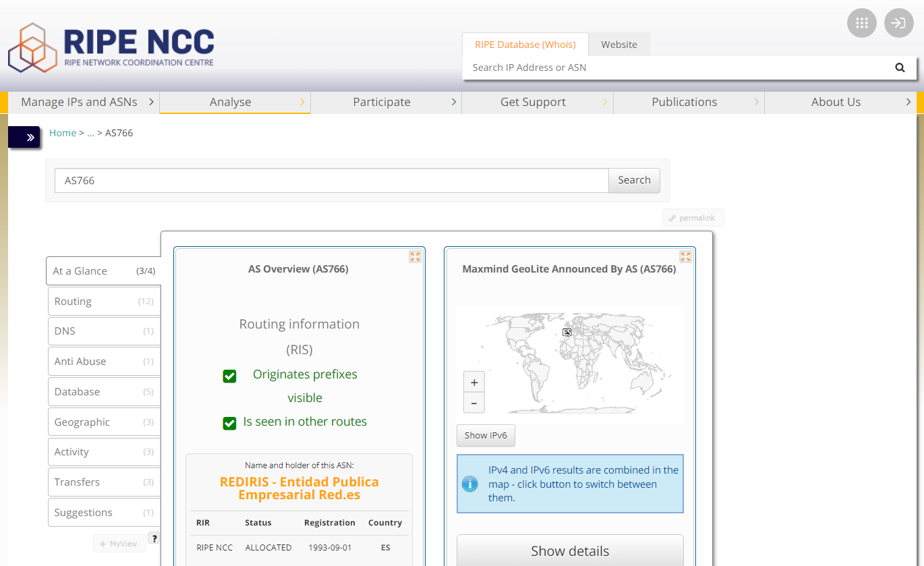Zoom in on the world map
This screenshot has width=924, height=566.
[x=474, y=383]
